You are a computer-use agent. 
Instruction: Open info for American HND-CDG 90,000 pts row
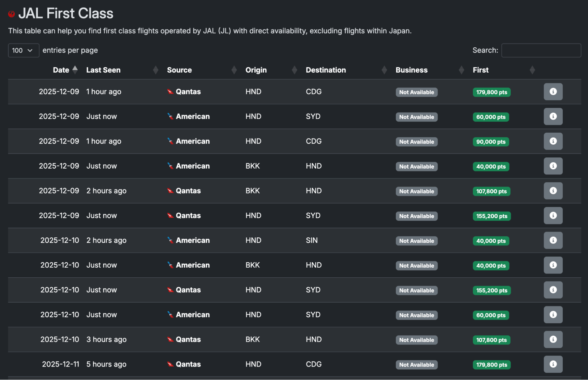pos(553,141)
